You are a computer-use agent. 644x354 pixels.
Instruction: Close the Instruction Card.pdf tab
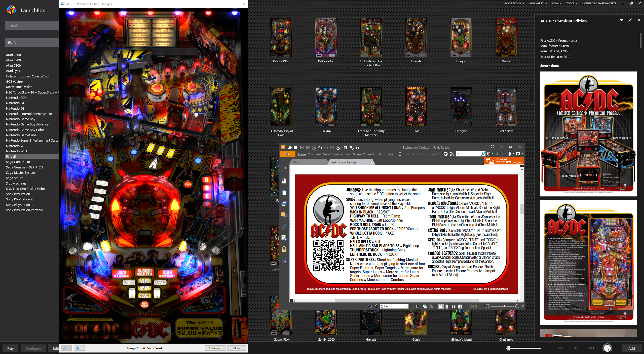point(371,162)
